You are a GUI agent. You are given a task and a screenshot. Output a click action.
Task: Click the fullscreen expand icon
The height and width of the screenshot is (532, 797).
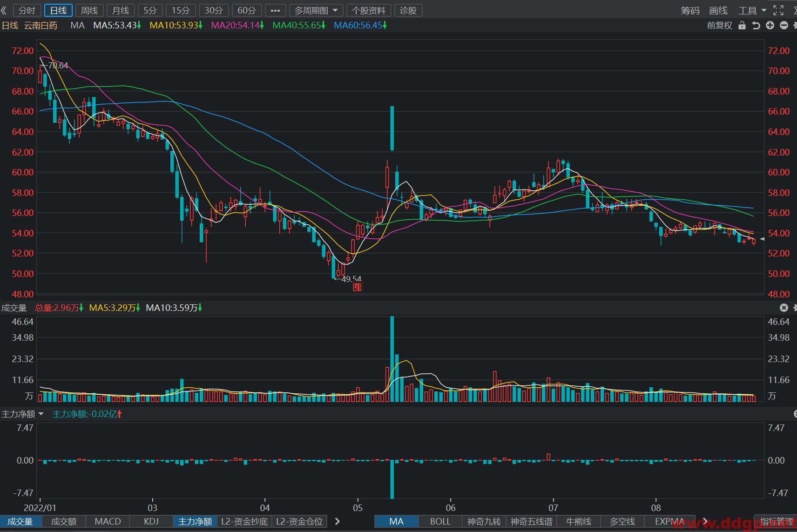[x=778, y=10]
